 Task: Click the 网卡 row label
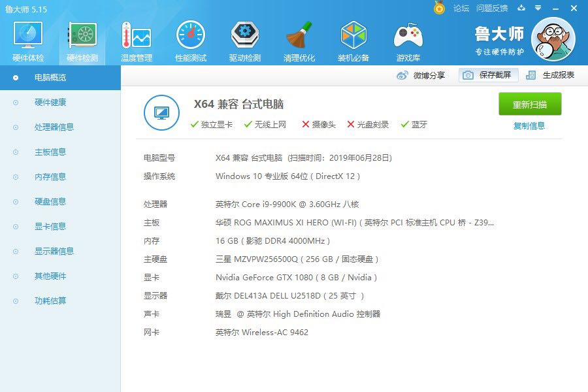tap(152, 333)
